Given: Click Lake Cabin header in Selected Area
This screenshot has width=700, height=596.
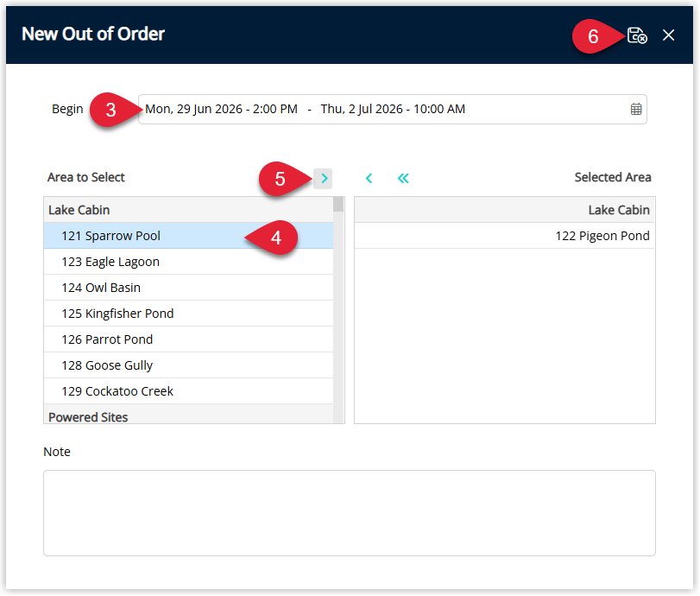Looking at the screenshot, I should 504,210.
